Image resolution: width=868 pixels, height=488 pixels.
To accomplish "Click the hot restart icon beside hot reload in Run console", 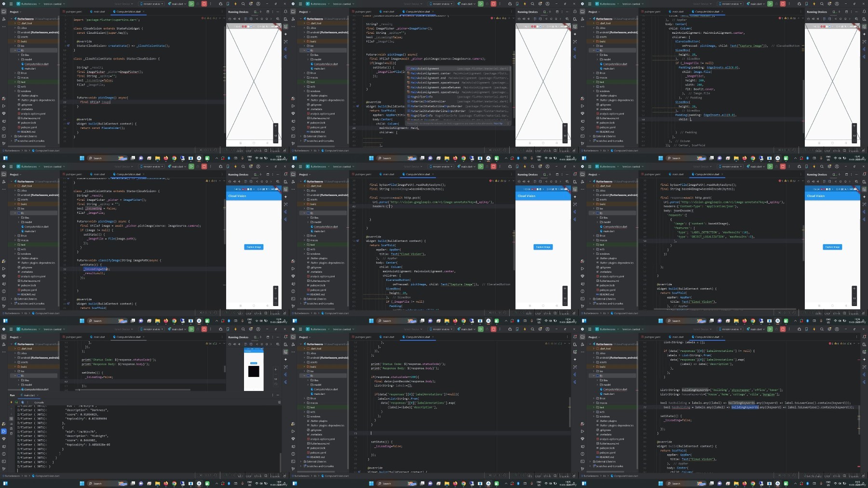I will coord(16,402).
